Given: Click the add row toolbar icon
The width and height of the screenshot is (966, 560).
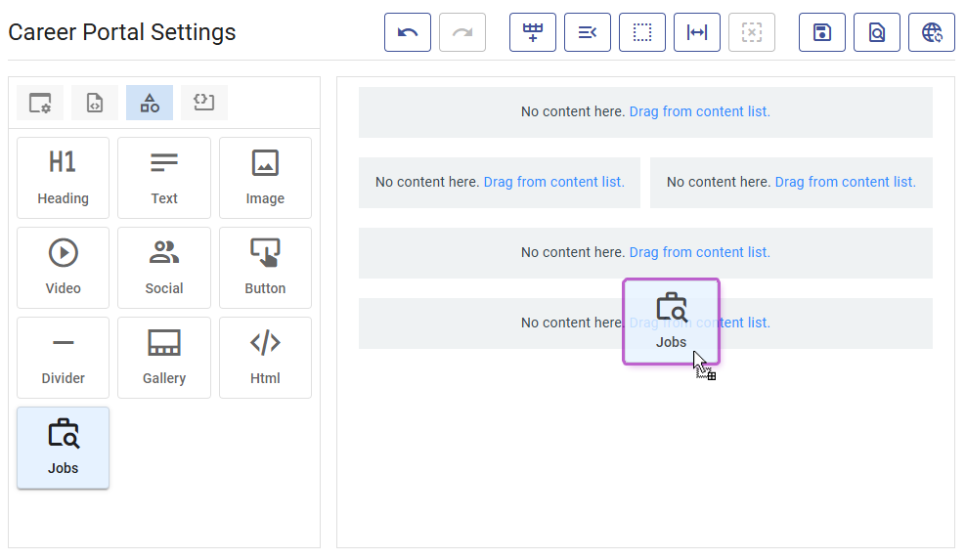Looking at the screenshot, I should pos(533,32).
